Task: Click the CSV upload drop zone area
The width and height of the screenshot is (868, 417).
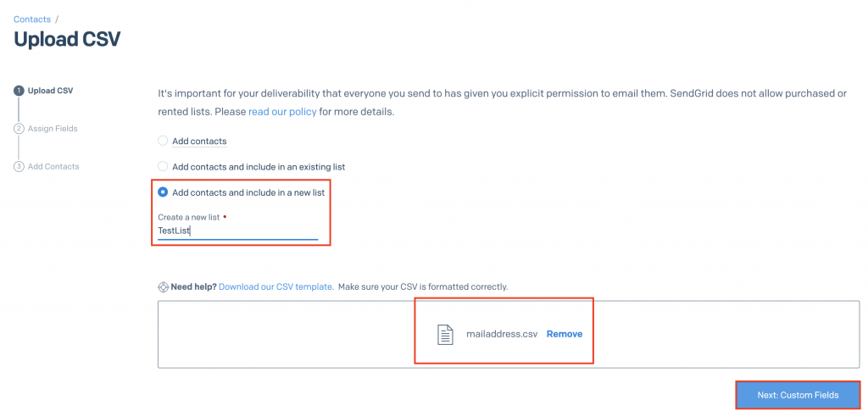Action: coord(509,335)
